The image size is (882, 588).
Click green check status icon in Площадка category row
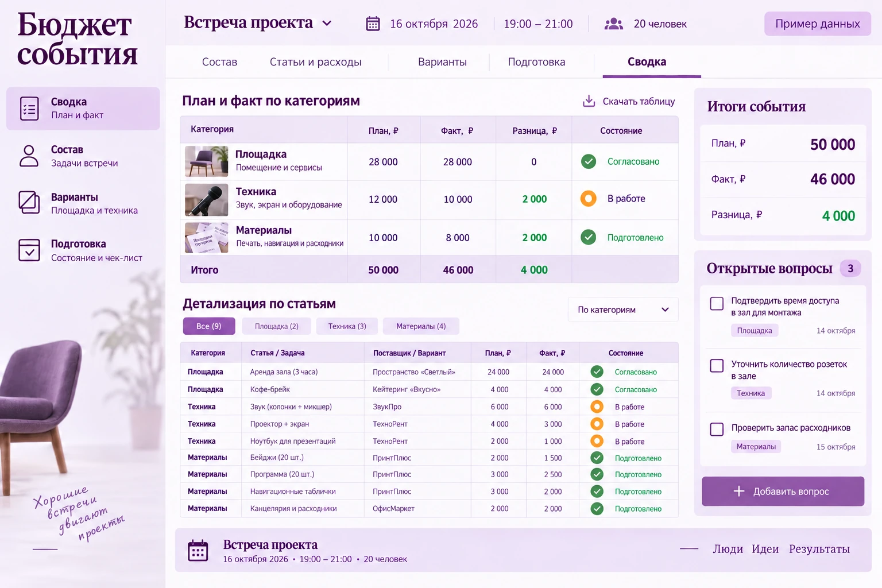coord(589,161)
